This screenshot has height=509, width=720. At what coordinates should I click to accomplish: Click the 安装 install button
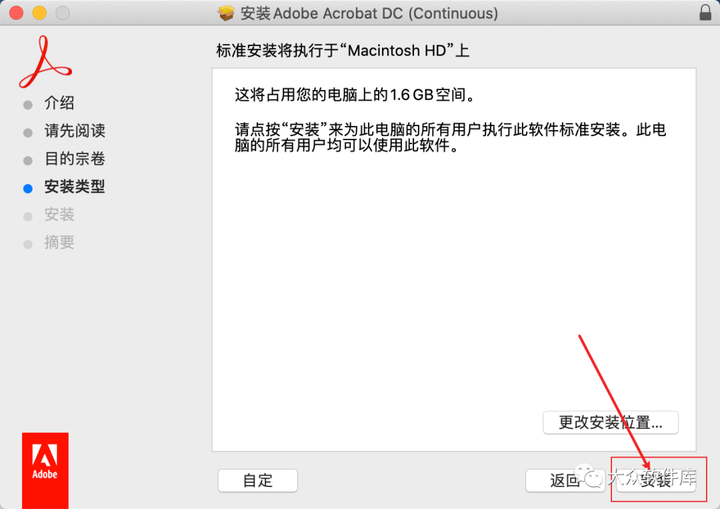[656, 481]
